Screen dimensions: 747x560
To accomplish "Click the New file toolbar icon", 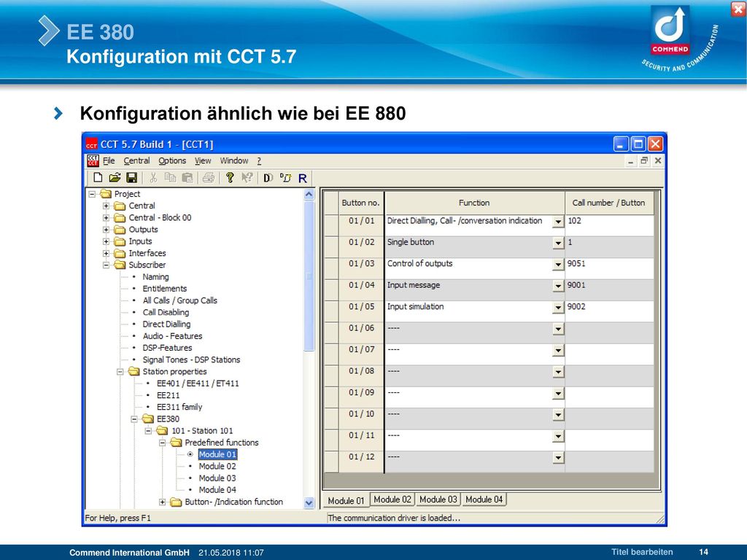I will 98,178.
